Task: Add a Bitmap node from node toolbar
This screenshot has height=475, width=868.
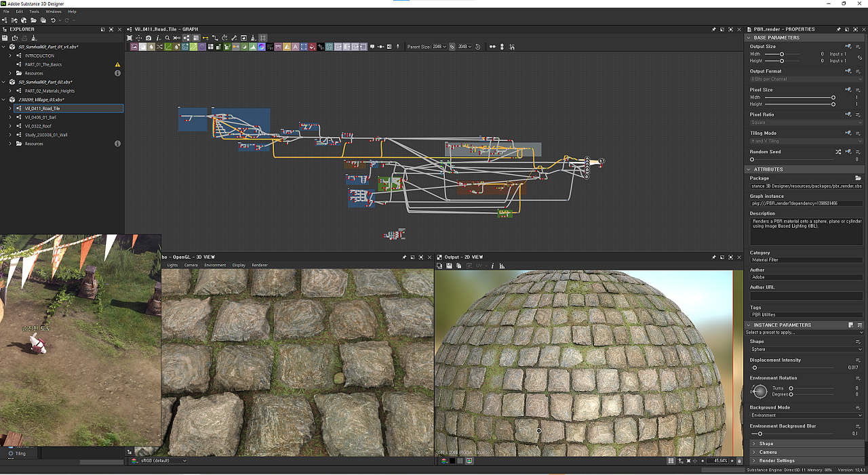Action: 134,47
